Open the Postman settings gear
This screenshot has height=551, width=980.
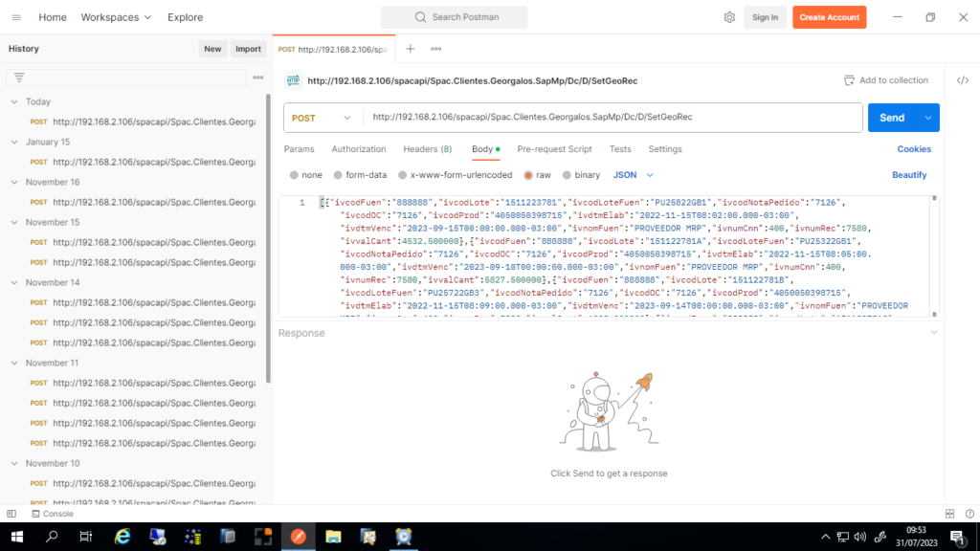[x=729, y=17]
